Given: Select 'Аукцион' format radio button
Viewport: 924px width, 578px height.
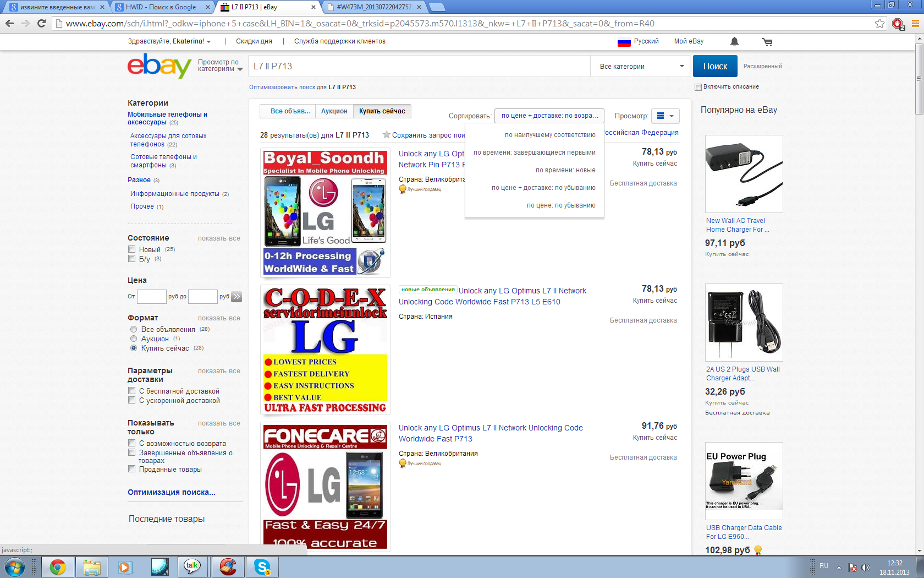Looking at the screenshot, I should (133, 339).
